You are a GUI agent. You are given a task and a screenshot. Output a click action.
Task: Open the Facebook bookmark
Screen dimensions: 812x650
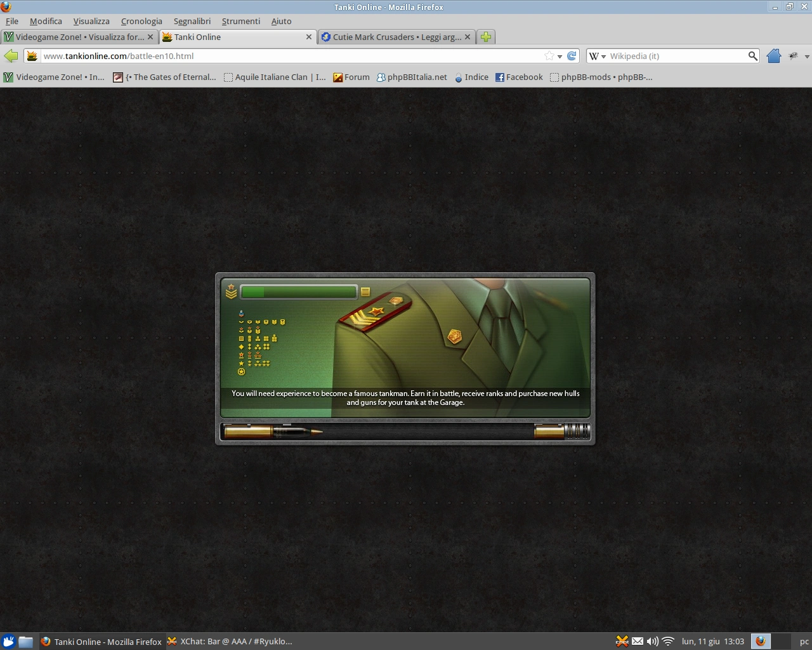pos(519,77)
